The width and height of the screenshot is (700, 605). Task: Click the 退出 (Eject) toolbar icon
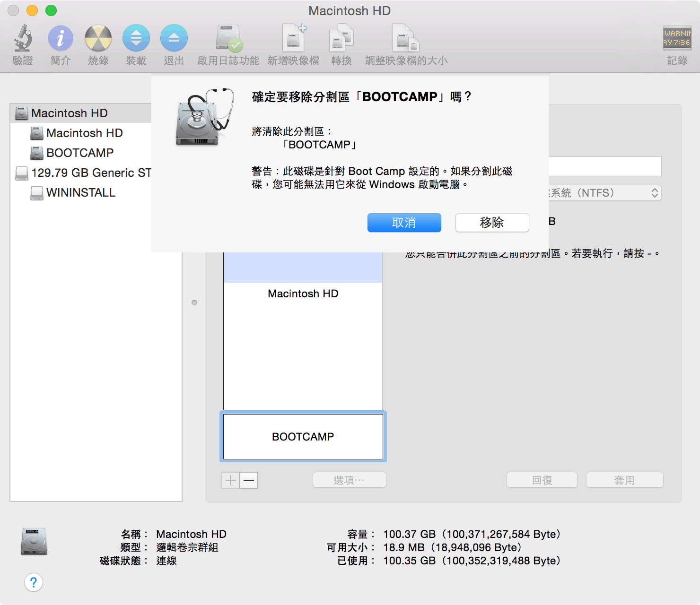pos(174,38)
